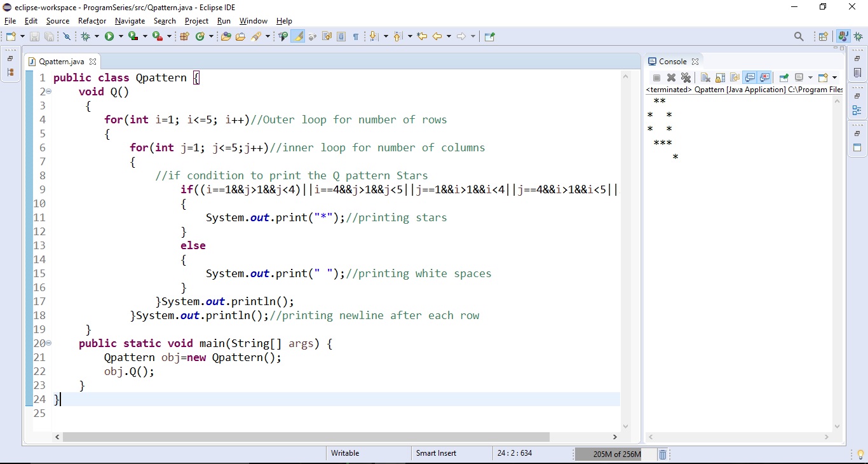Toggle Scroll Lock in the Console
Viewport: 868px width, 464px height.
pyautogui.click(x=720, y=78)
